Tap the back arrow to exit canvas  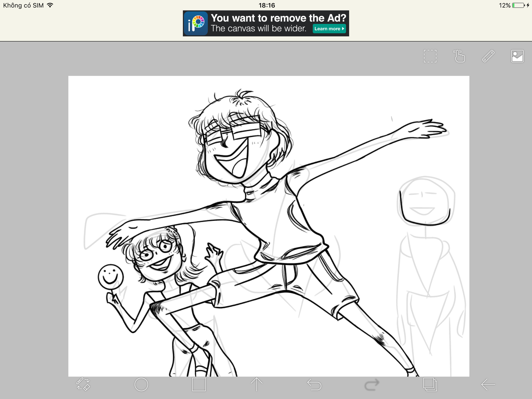488,385
